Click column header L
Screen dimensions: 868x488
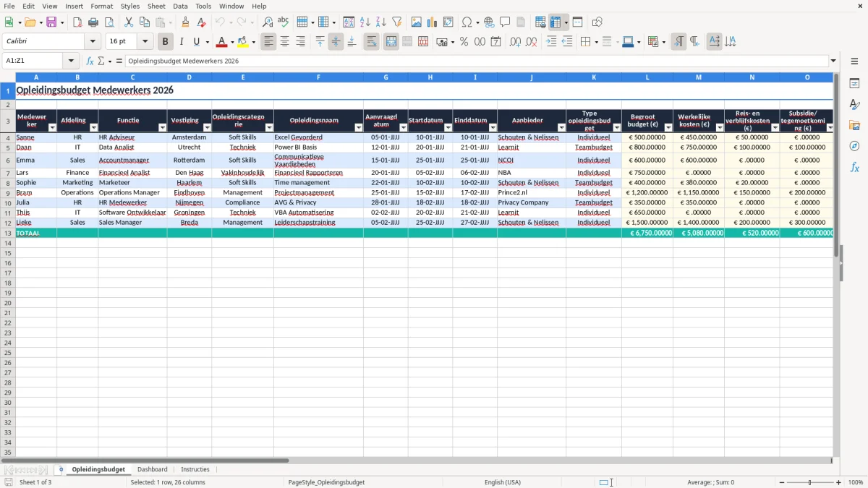point(647,77)
